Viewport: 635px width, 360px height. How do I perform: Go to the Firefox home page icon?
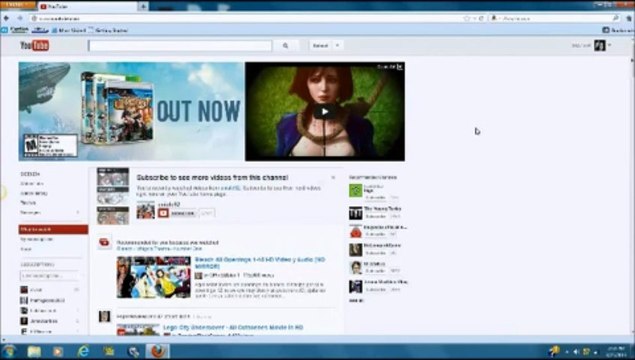point(630,18)
